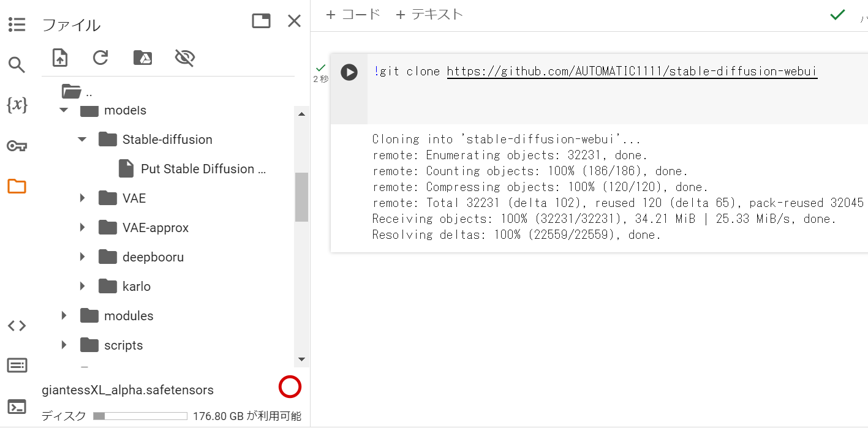Select the models folder icon

click(x=89, y=110)
